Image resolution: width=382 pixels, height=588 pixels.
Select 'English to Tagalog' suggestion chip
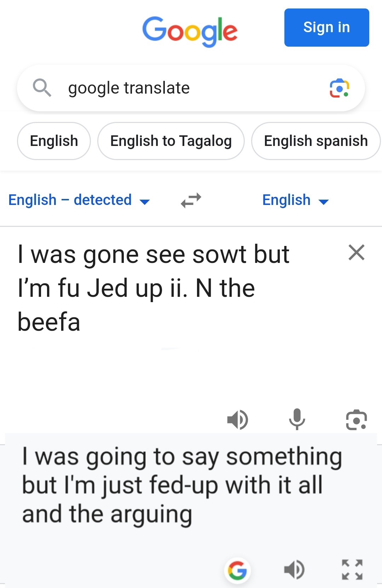[x=171, y=141]
